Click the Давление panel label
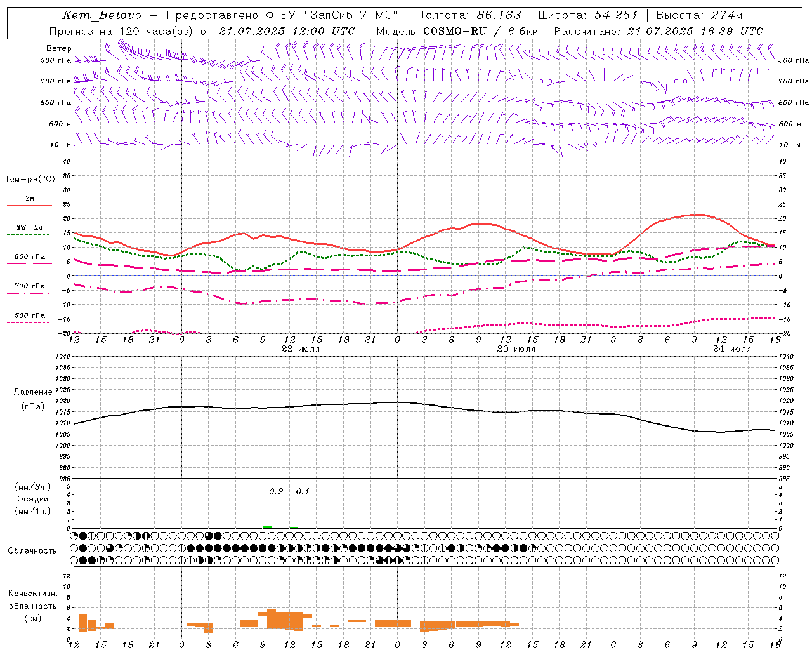Screen dimensions: 812x650 [x=33, y=392]
